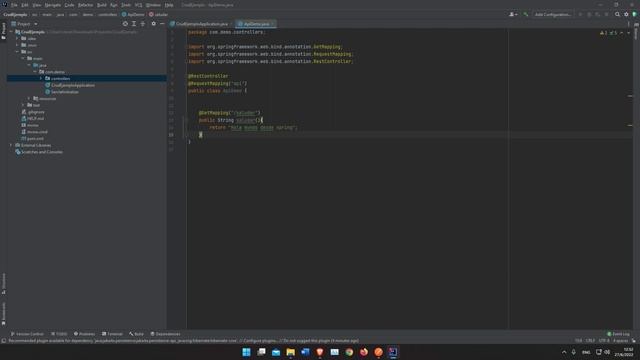The image size is (640, 360).
Task: Select pom.xml in the project tree
Action: pyautogui.click(x=32, y=138)
